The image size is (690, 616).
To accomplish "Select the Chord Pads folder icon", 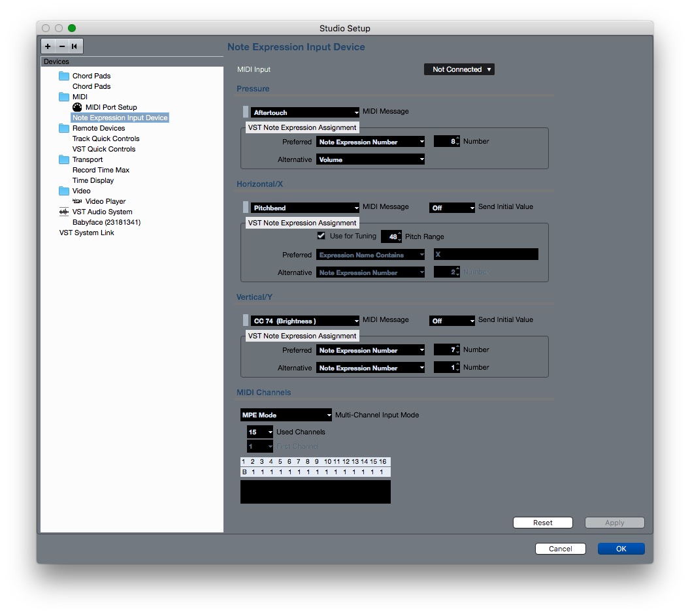I will (64, 76).
